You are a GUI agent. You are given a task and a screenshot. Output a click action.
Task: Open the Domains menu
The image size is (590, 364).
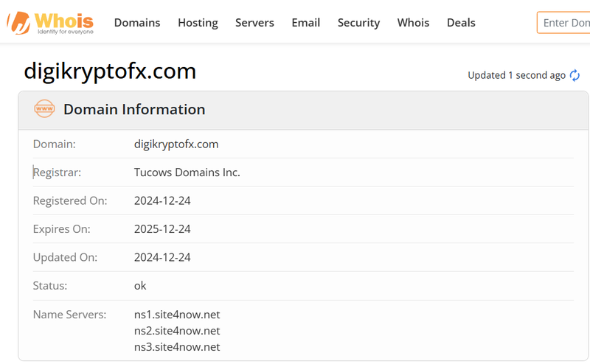click(x=137, y=23)
